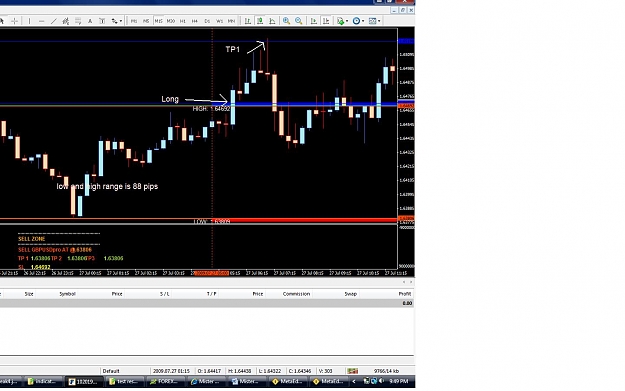Open the 'FOREX...' taskbar window
The image size is (625, 391).
point(164,381)
